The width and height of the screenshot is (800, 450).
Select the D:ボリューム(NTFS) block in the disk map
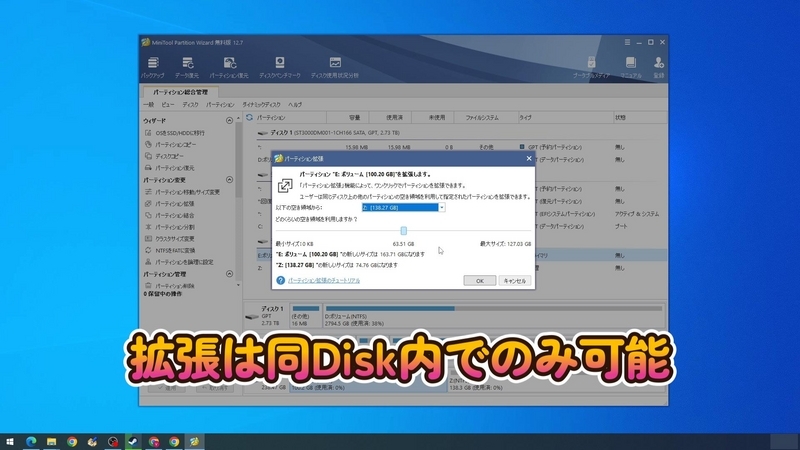[493, 316]
